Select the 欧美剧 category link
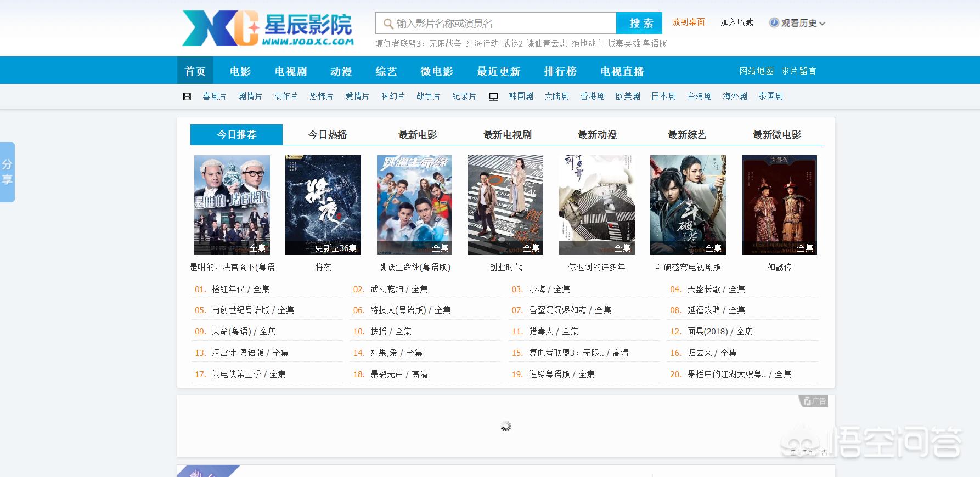Image resolution: width=980 pixels, height=477 pixels. pyautogui.click(x=628, y=96)
